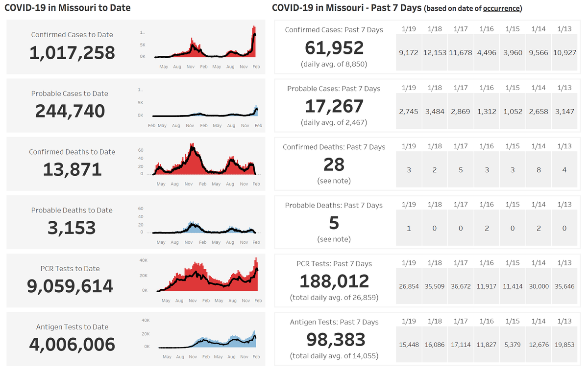Viewport: 588px width, 373px height.
Task: Click the 4,006,006 antigen tests total
Action: click(72, 345)
